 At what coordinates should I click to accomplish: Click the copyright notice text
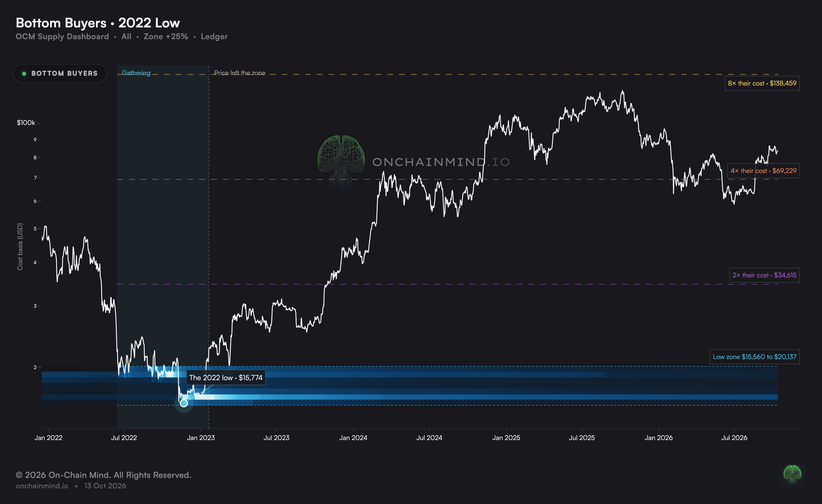pyautogui.click(x=103, y=475)
